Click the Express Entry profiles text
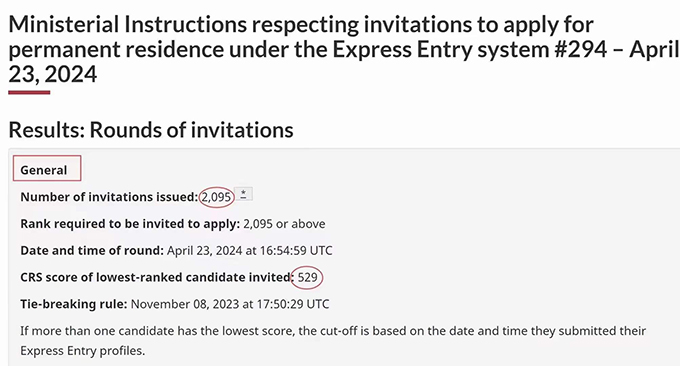Viewport: 680px width, 366px height. pyautogui.click(x=82, y=350)
